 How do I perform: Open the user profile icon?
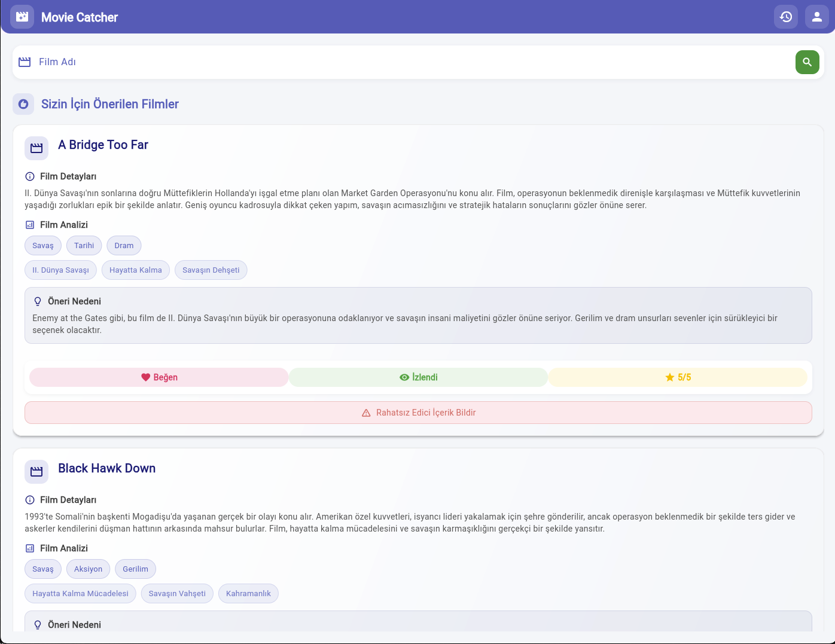click(817, 17)
